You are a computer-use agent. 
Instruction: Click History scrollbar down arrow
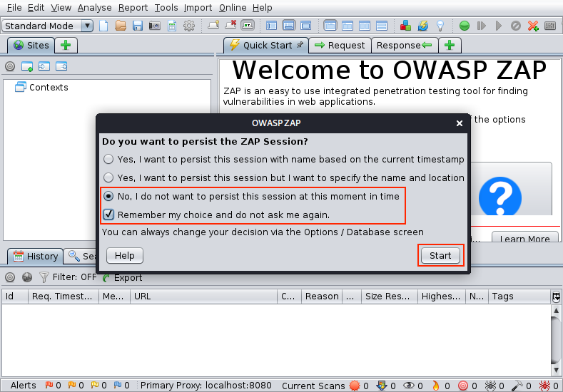[556, 370]
